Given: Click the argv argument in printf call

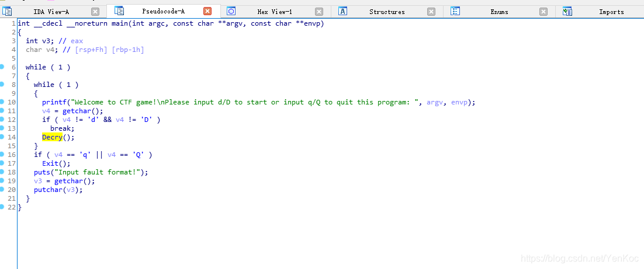Looking at the screenshot, I should click(x=435, y=102).
